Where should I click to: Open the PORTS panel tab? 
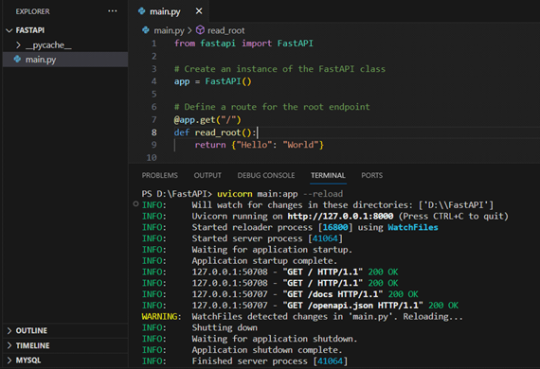[x=372, y=175]
